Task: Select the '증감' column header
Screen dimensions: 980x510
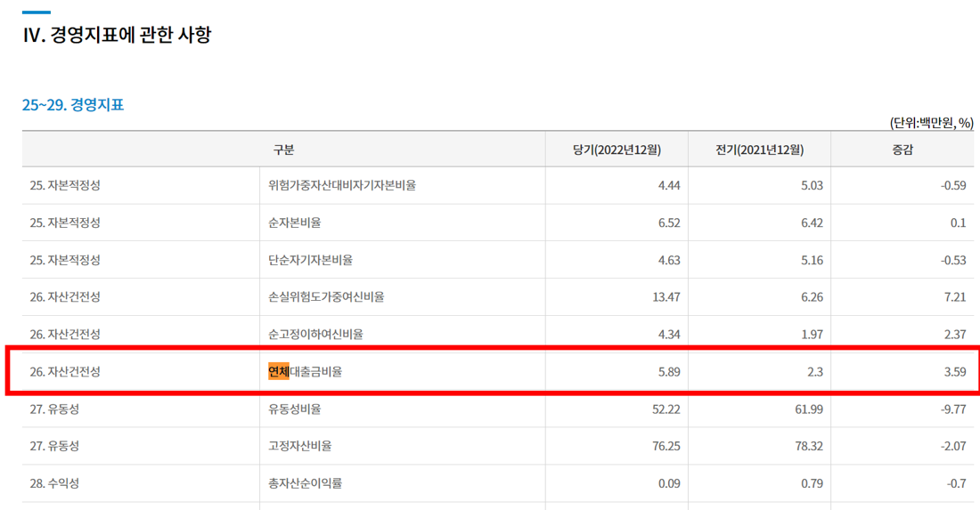Action: [902, 150]
